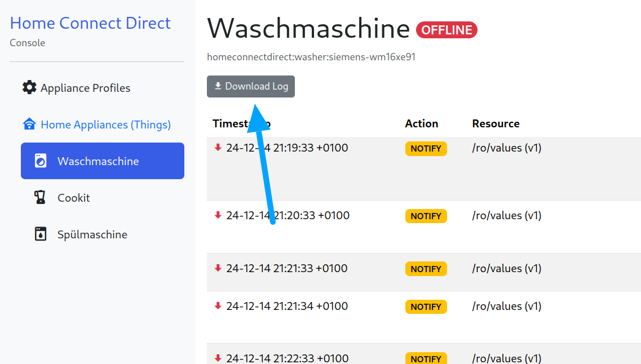
Task: Click the download icon on Download Log
Action: point(218,86)
